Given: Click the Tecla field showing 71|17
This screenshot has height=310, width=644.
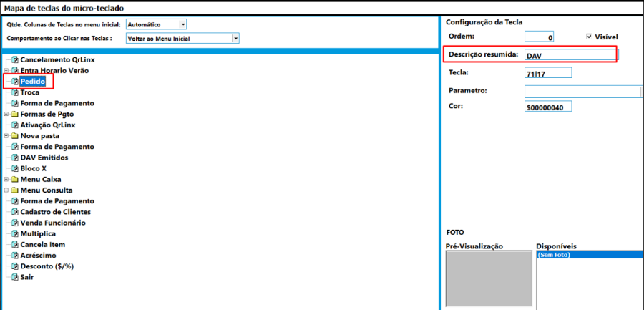Looking at the screenshot, I should pos(548,73).
